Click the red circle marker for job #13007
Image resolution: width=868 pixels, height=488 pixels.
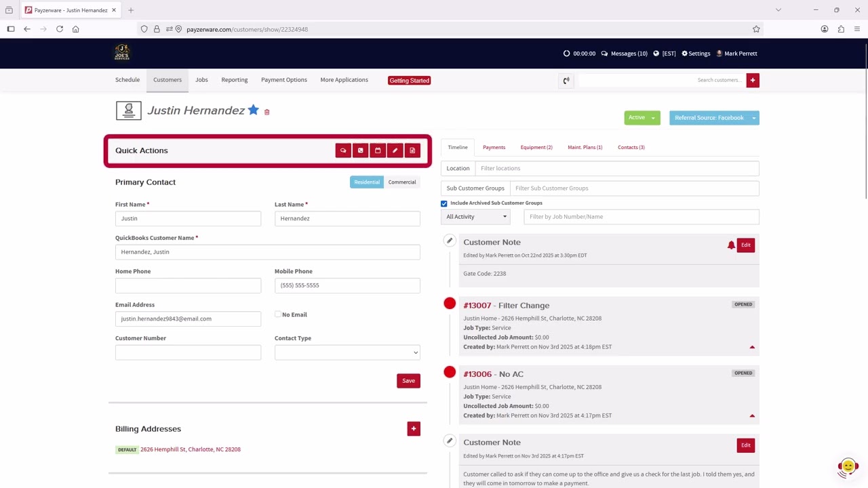point(450,303)
